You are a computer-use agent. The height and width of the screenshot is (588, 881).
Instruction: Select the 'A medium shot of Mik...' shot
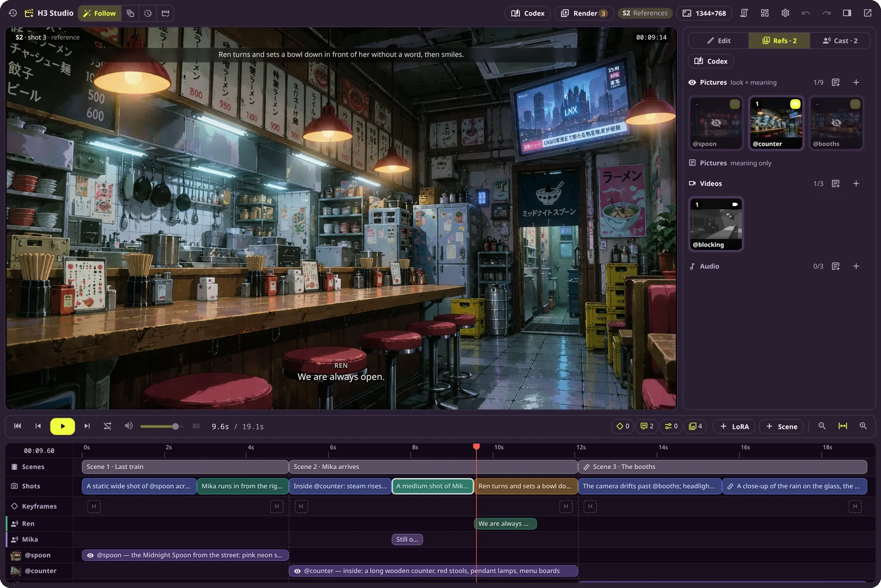(x=433, y=486)
